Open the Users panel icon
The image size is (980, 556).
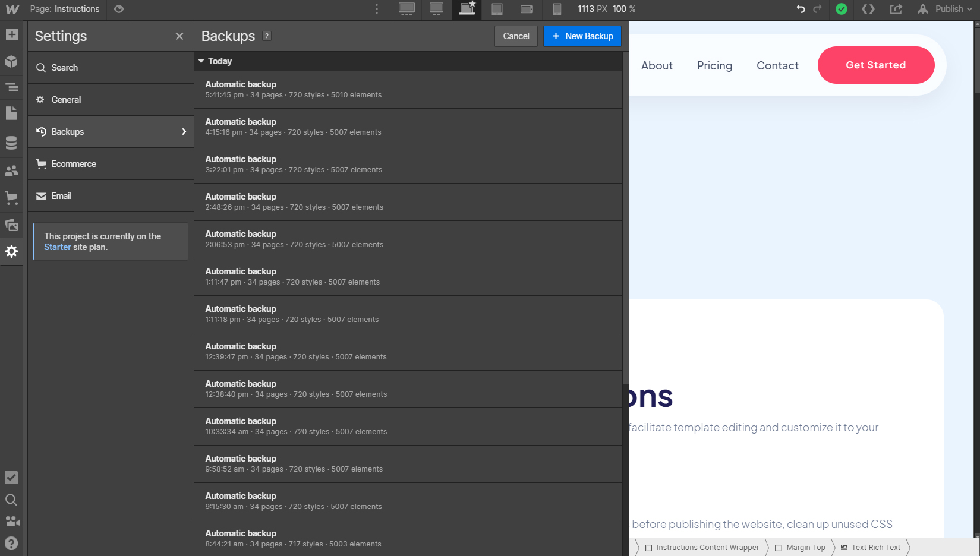(11, 171)
